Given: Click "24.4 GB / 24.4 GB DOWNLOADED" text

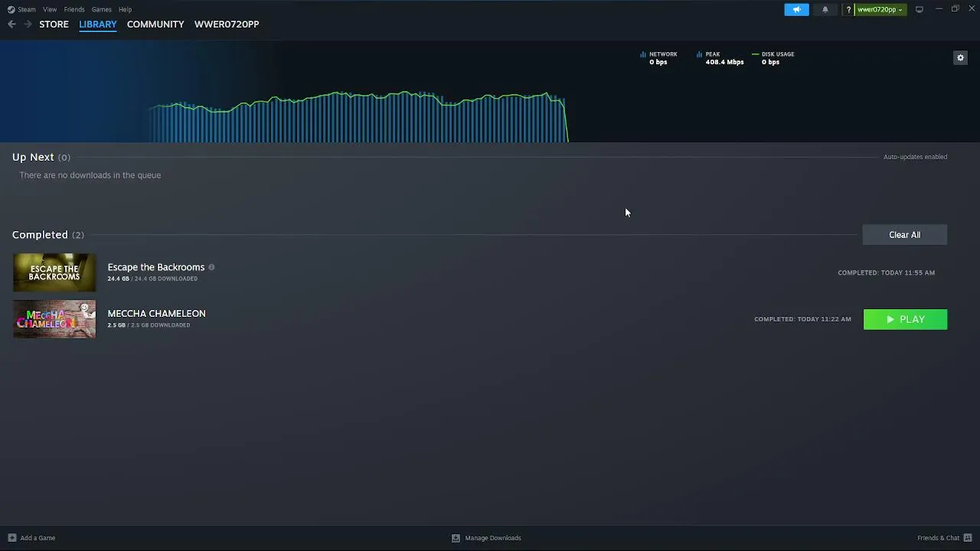Looking at the screenshot, I should click(x=152, y=279).
